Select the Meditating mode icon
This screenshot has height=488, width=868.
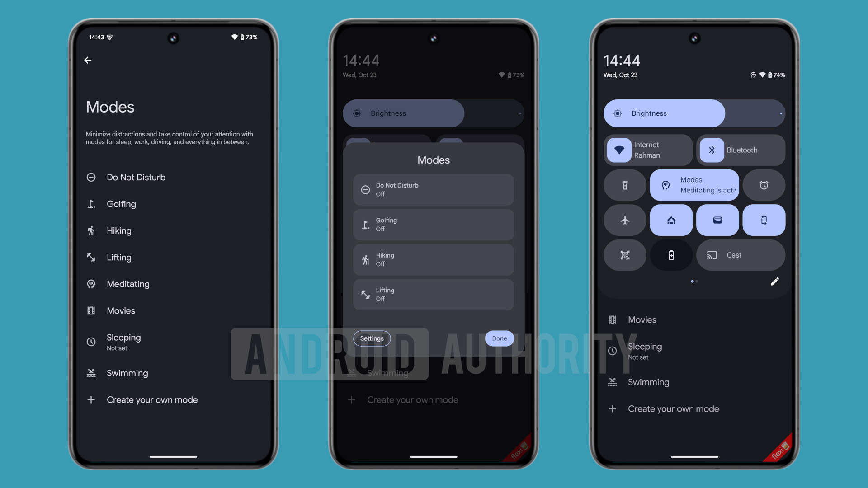pyautogui.click(x=91, y=284)
